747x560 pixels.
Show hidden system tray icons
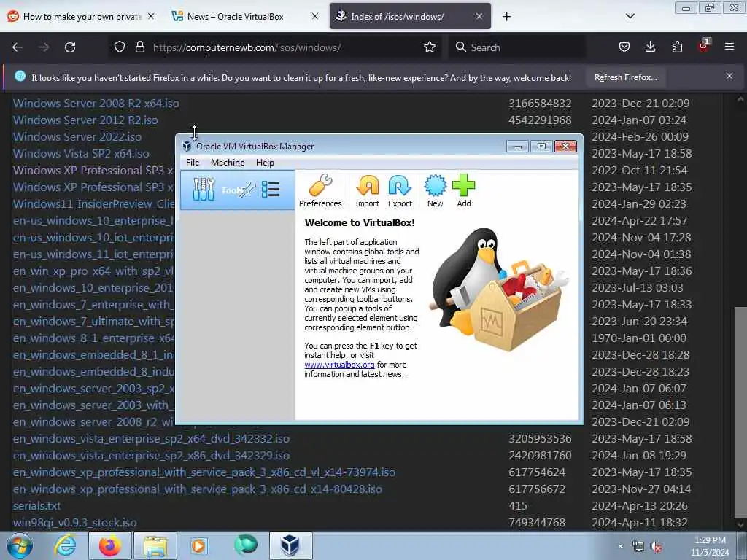[x=620, y=547]
